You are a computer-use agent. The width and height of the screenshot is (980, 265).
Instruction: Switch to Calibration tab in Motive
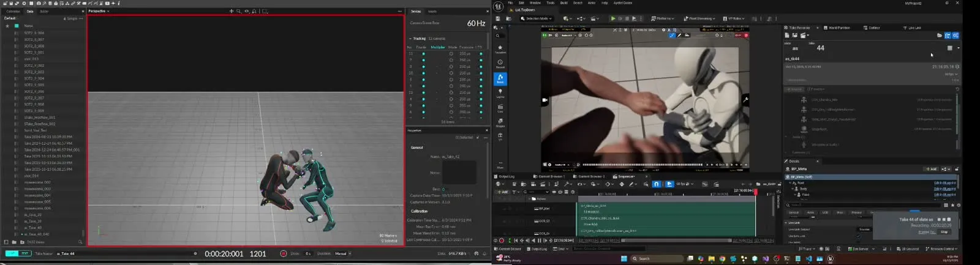coord(13,11)
